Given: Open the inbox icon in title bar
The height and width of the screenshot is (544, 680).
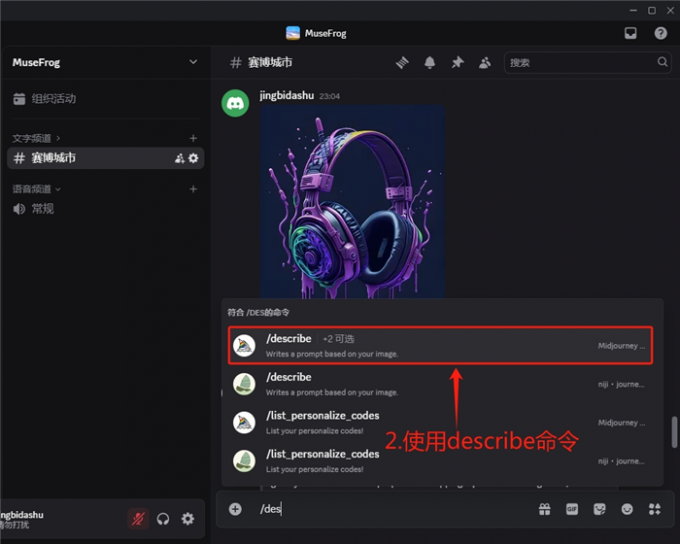Looking at the screenshot, I should click(x=631, y=33).
